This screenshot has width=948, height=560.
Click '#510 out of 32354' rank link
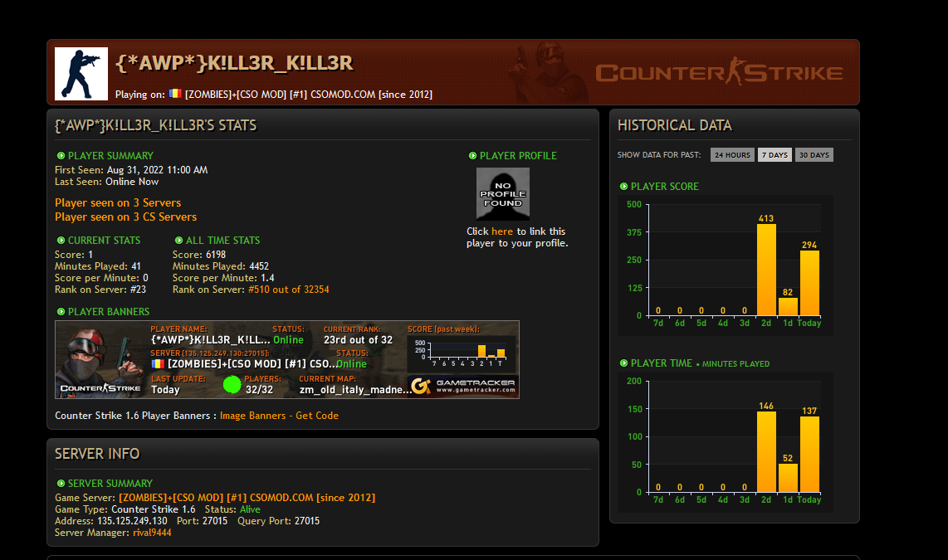point(288,290)
